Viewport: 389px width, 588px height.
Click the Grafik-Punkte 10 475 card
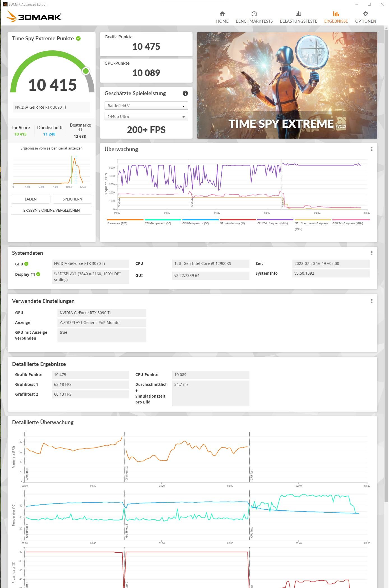tap(146, 44)
